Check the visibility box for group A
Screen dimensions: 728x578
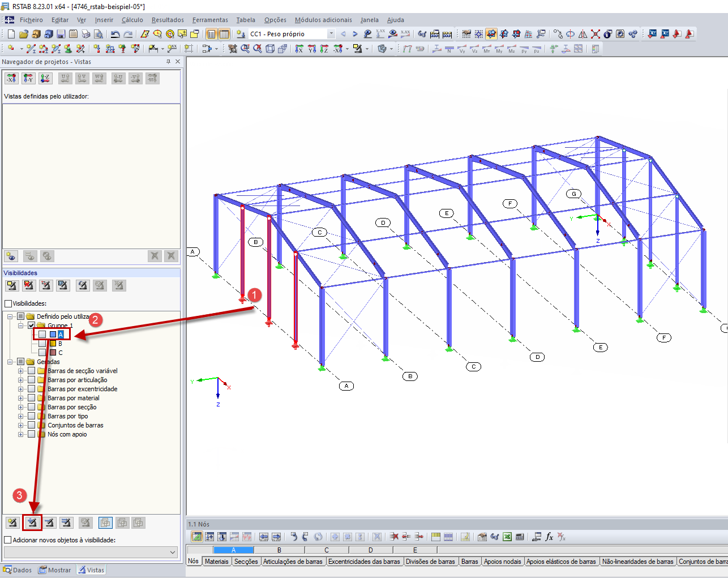(42, 335)
